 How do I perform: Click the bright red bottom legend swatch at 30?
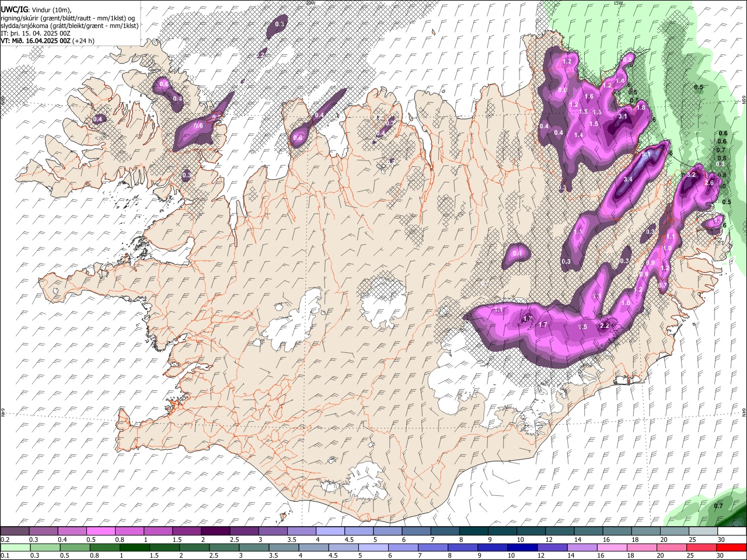click(732, 547)
